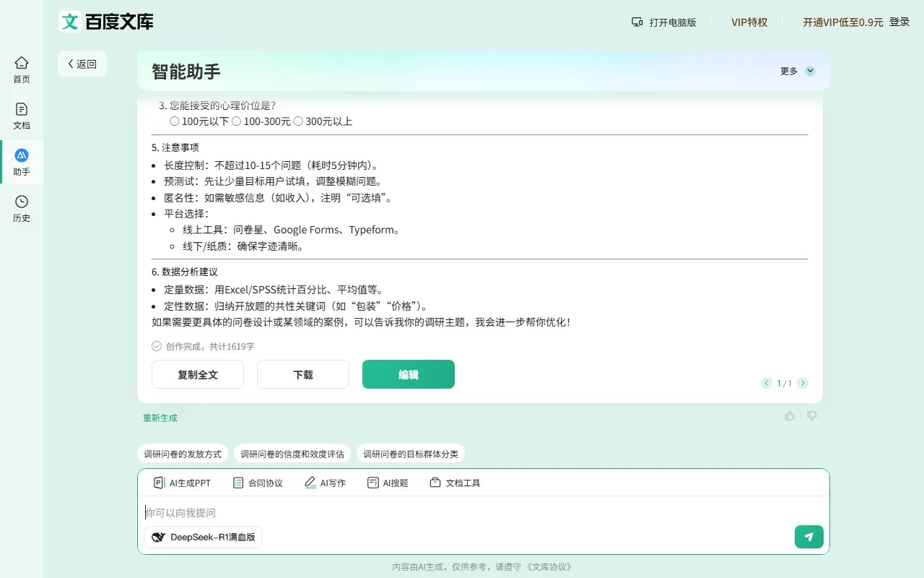
Task: Click the 百度文库 logo
Action: coord(106,22)
